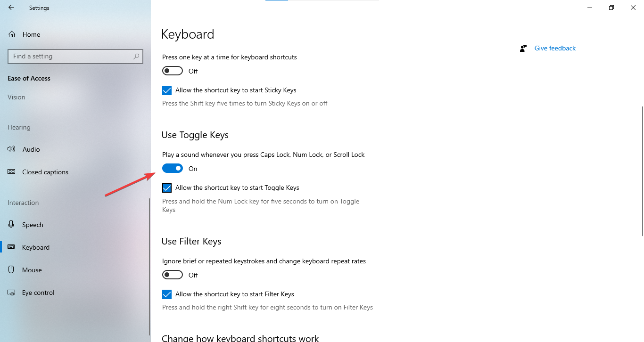Open the Keyboard settings page
The image size is (644, 342).
coord(36,247)
